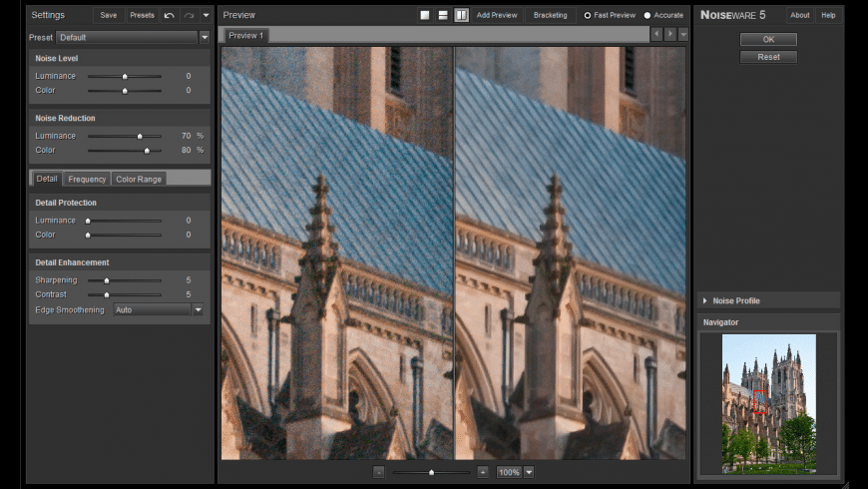Select single-view preview layout icon
868x489 pixels.
coord(425,15)
